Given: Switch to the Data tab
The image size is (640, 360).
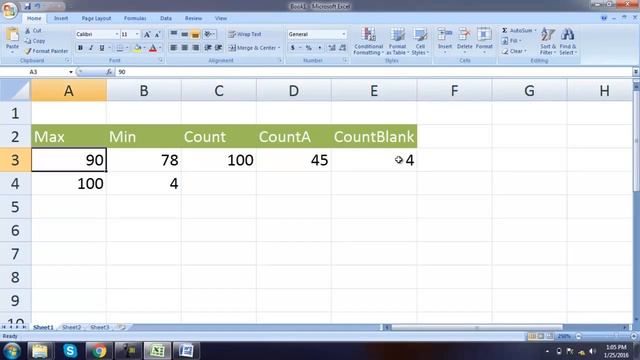Looking at the screenshot, I should point(166,18).
